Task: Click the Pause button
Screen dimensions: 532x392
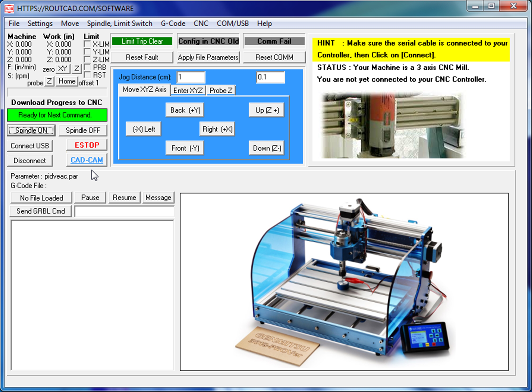Action: (90, 197)
